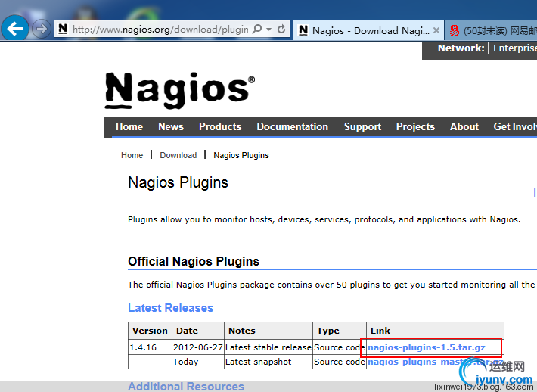Click the Nagios Plugins page title

pyautogui.click(x=178, y=182)
